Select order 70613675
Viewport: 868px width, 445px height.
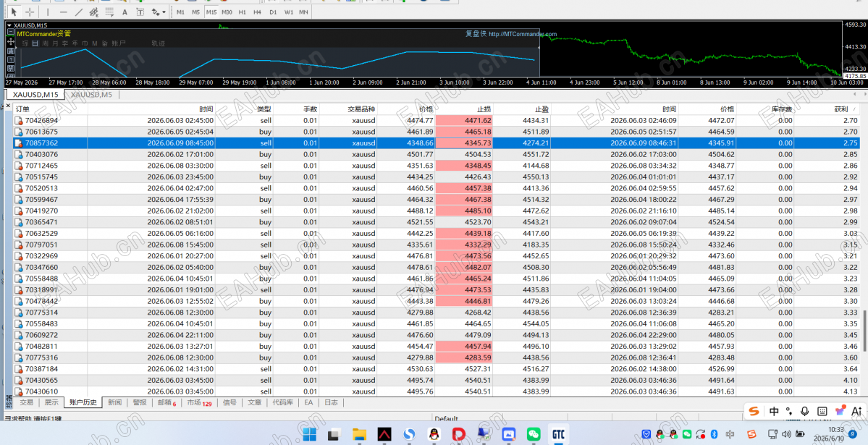click(x=41, y=132)
